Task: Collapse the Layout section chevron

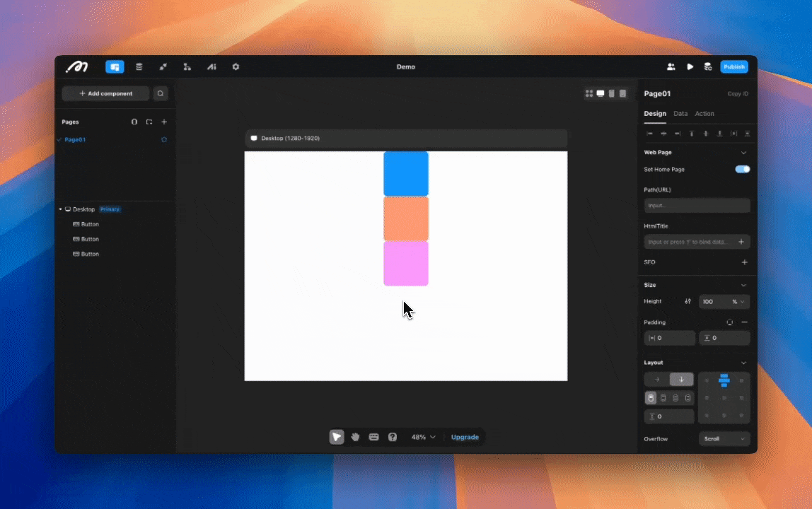Action: click(743, 363)
